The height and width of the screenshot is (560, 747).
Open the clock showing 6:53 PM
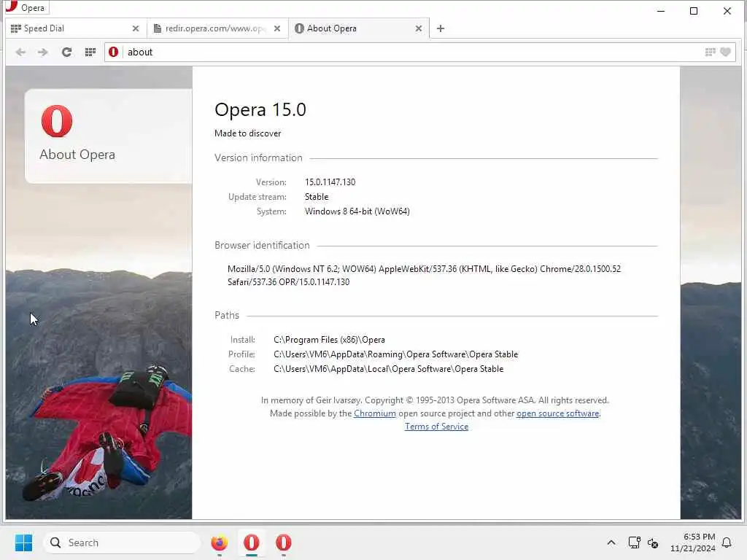(693, 542)
